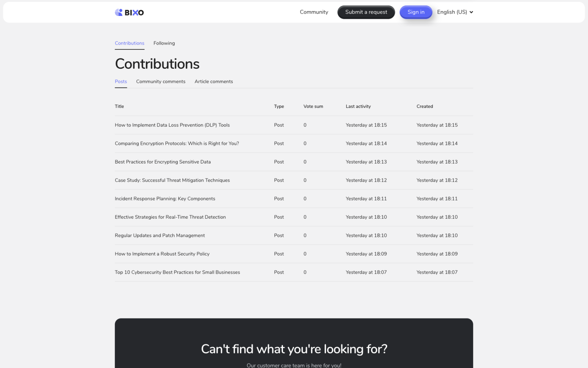Screen dimensions: 588x368
Task: Open Top 10 Cybersecurity Best Practices post
Action: tap(177, 272)
